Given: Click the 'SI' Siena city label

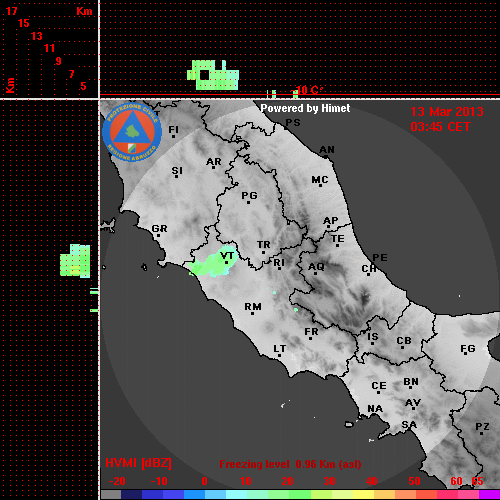Looking at the screenshot, I should [177, 171].
